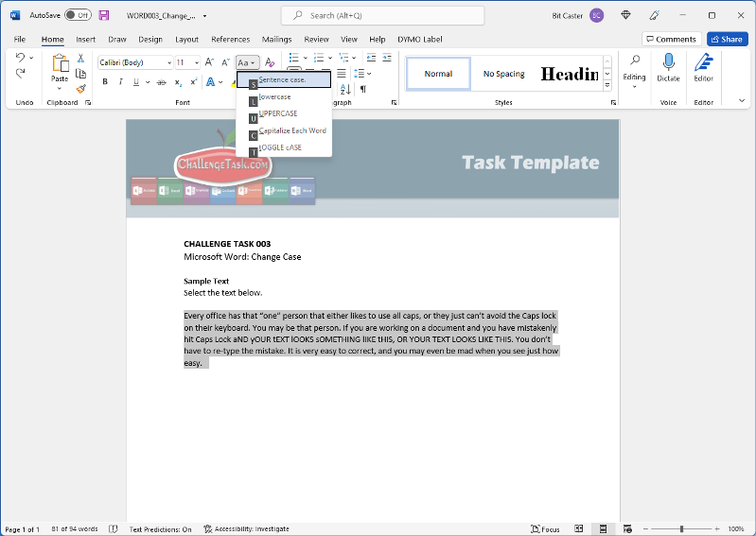Click the pen coming-soon icon in title bar
This screenshot has height=536, width=756.
(x=654, y=15)
